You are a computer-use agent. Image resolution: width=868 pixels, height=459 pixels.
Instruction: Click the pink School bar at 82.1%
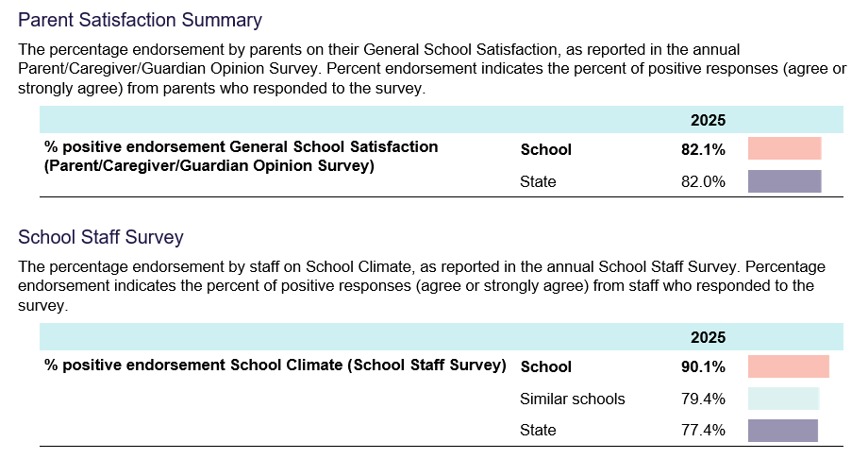click(x=784, y=149)
